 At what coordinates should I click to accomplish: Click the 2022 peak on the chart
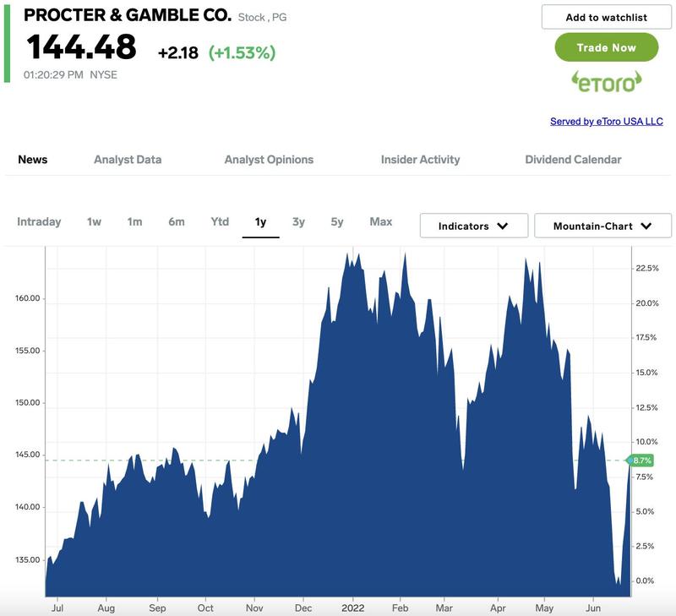coord(347,254)
